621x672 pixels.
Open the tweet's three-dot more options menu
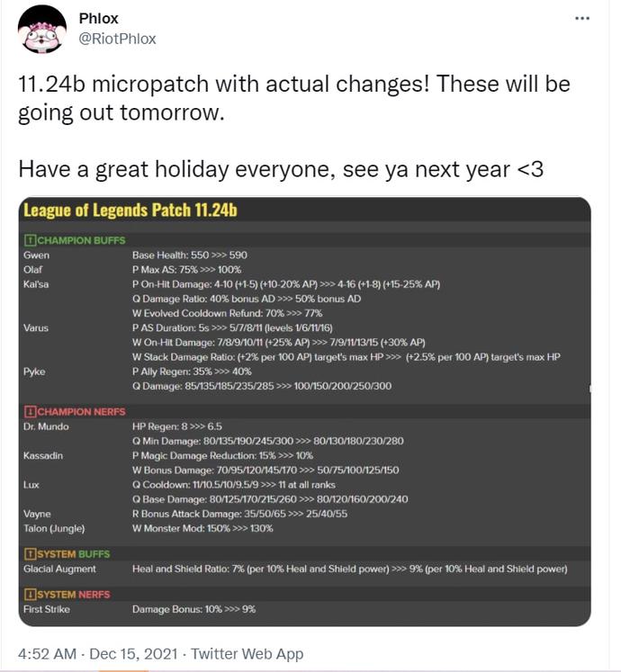(581, 19)
